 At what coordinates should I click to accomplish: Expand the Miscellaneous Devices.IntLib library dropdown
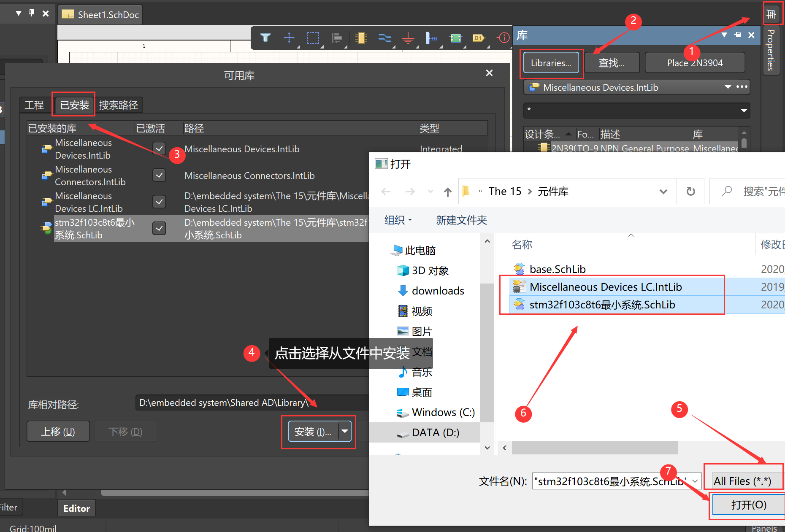click(x=728, y=87)
